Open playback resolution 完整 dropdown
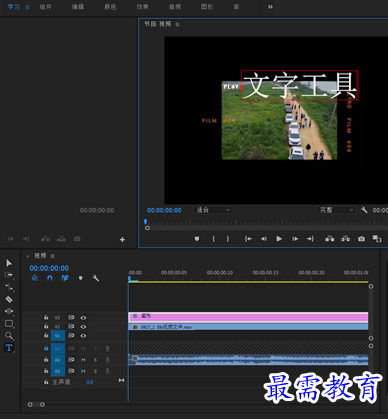The width and height of the screenshot is (388, 419). [335, 210]
